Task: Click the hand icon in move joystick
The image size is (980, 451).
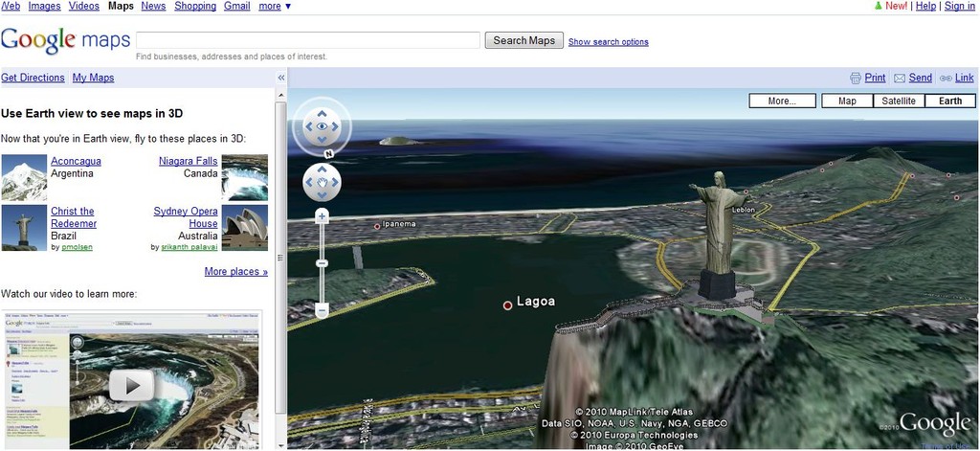Action: click(x=322, y=183)
